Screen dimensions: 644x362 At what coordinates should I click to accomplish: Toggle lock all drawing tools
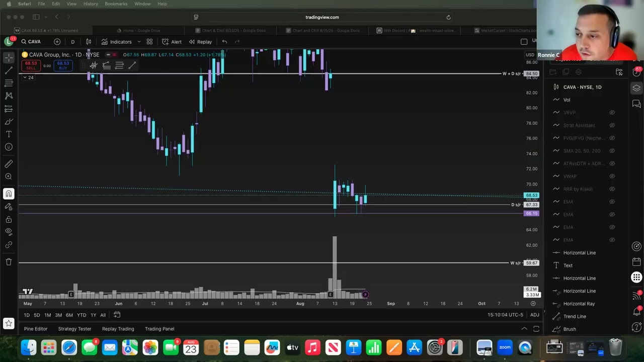[x=9, y=220]
